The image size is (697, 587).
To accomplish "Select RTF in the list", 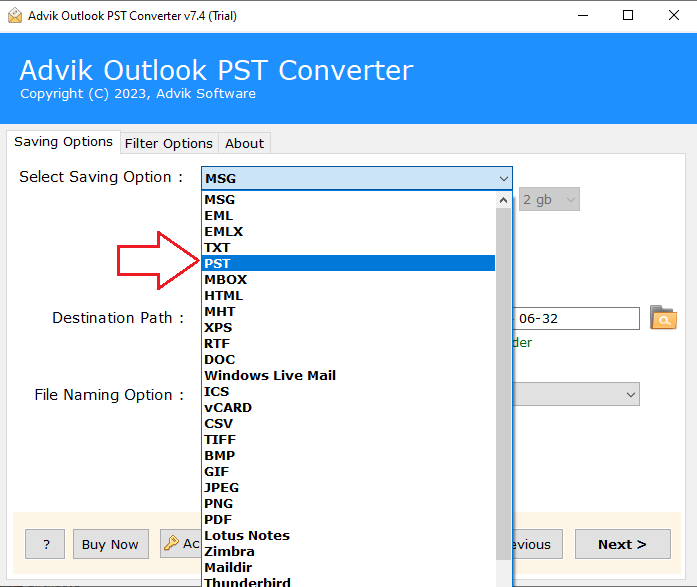I will pos(348,343).
